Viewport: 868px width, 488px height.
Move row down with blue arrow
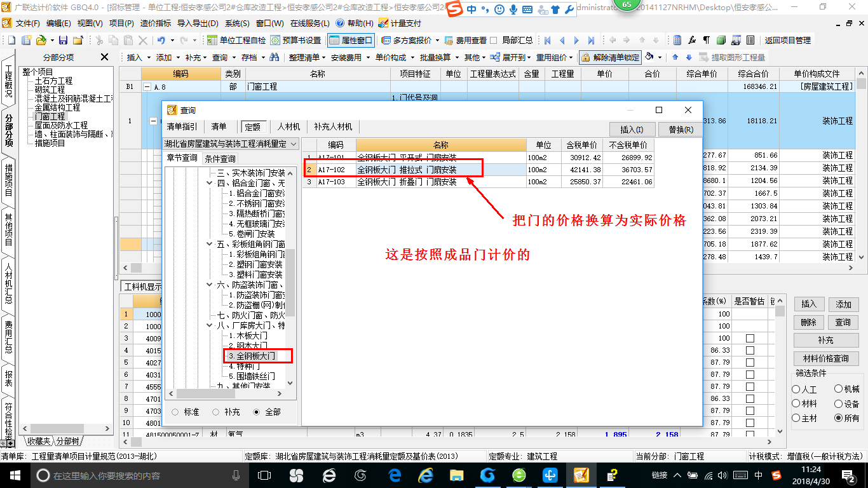click(x=689, y=57)
